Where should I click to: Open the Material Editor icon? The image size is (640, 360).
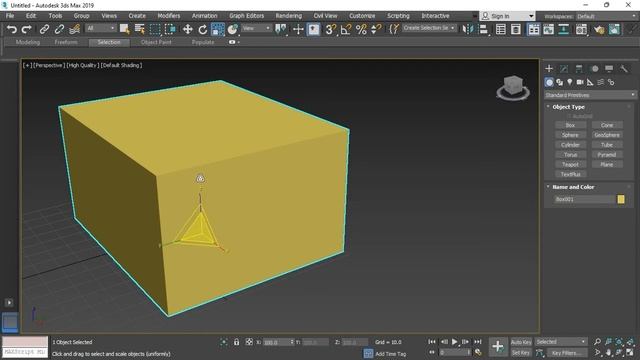581,29
